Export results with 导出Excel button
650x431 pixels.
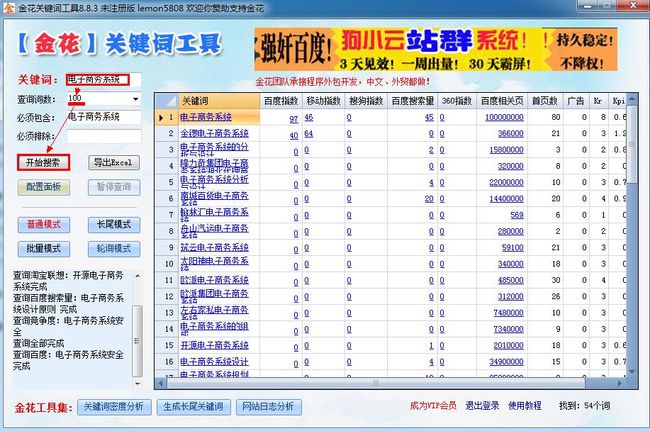(111, 162)
